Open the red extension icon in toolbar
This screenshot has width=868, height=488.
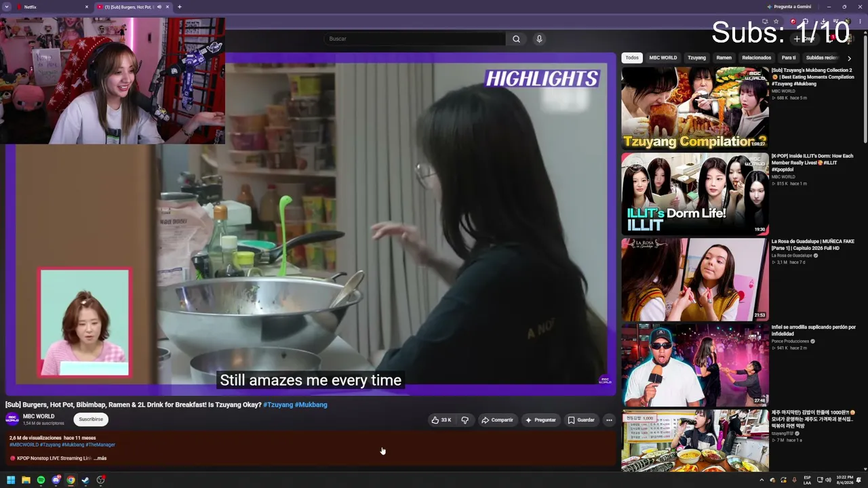click(793, 22)
